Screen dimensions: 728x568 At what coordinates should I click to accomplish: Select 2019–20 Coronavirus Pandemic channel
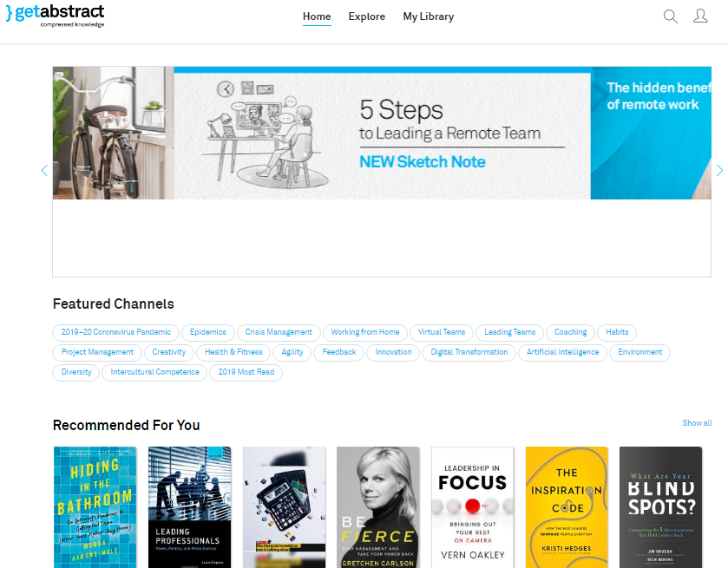click(116, 332)
